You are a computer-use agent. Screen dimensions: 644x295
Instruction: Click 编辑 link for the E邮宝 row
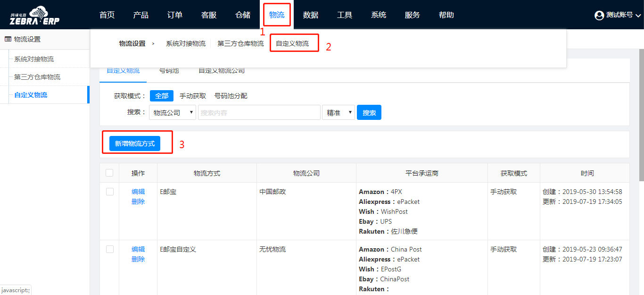tap(138, 192)
